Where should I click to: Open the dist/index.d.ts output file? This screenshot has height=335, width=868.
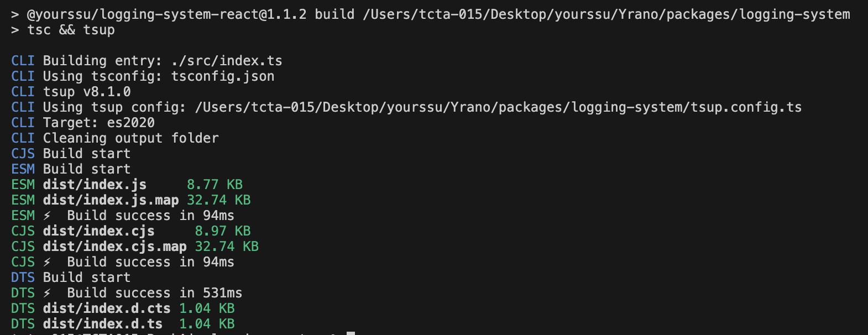point(103,324)
